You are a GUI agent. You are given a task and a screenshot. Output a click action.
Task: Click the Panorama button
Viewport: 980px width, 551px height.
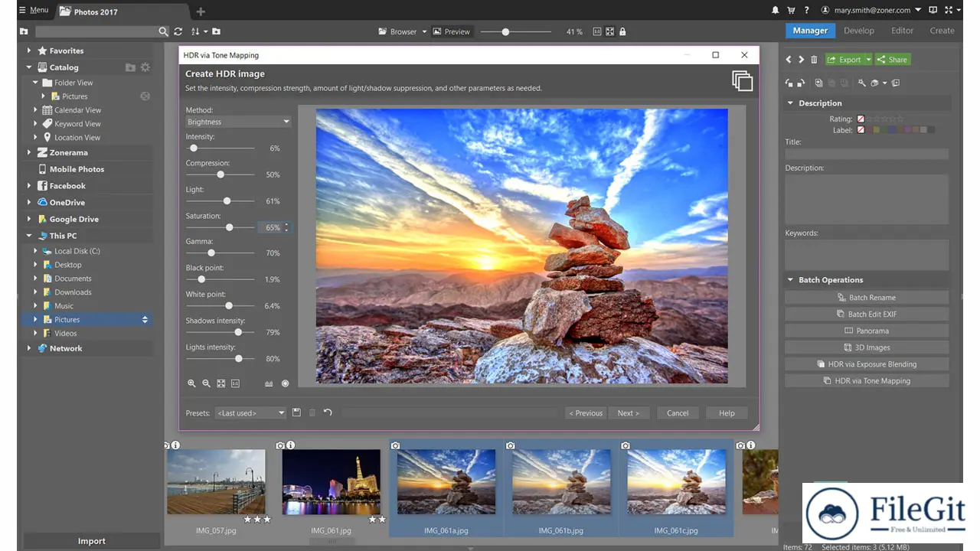pyautogui.click(x=867, y=331)
